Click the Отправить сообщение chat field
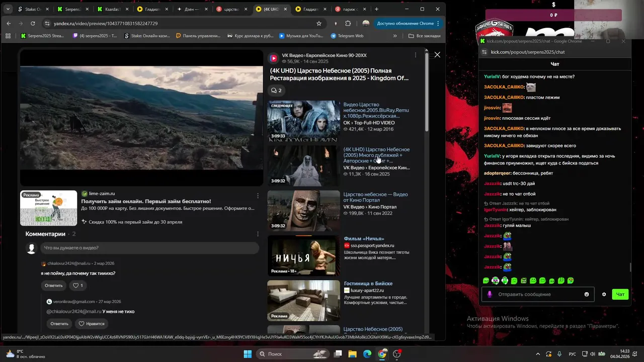This screenshot has width=644, height=362. pos(538,294)
